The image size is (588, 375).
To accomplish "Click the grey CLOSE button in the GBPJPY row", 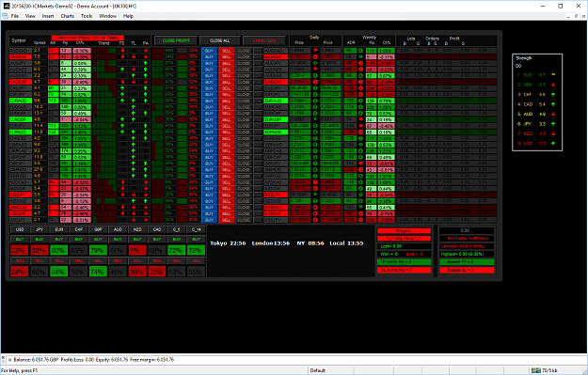I will (244, 164).
